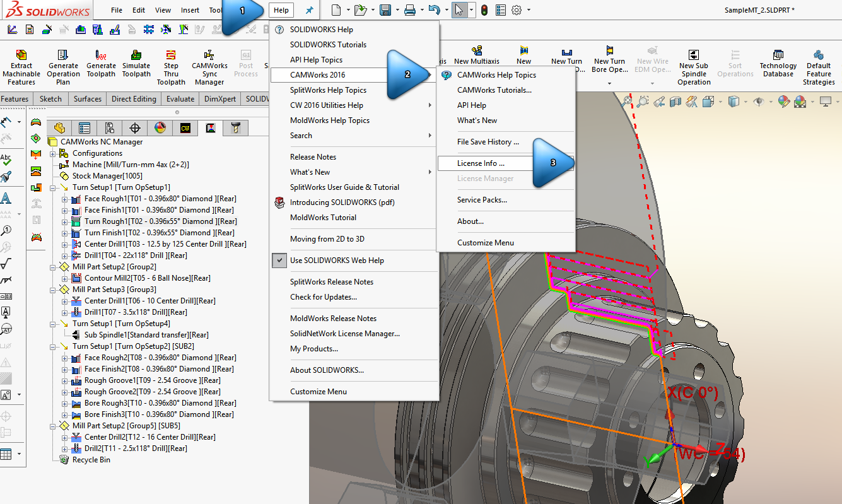The image size is (842, 504).
Task: Pin the menu bar with pushpin
Action: (x=309, y=10)
